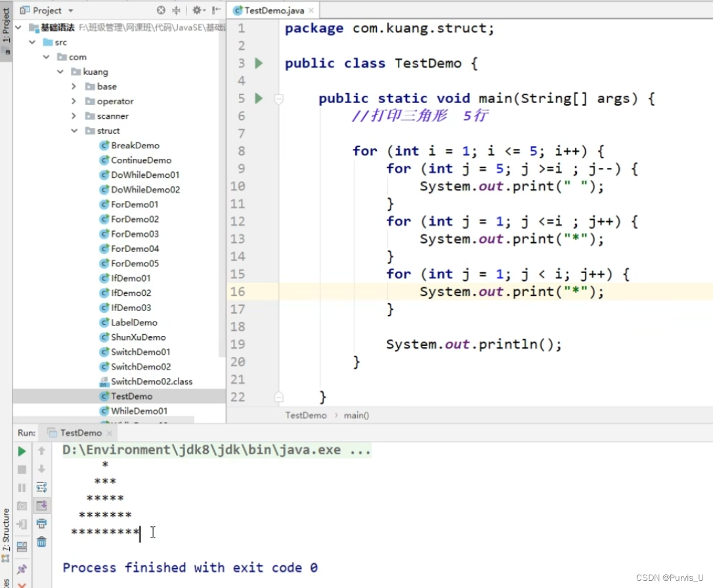Viewport: 713px width, 588px height.
Task: Run class TestDemo from line 3 gutter arrow
Action: [259, 63]
